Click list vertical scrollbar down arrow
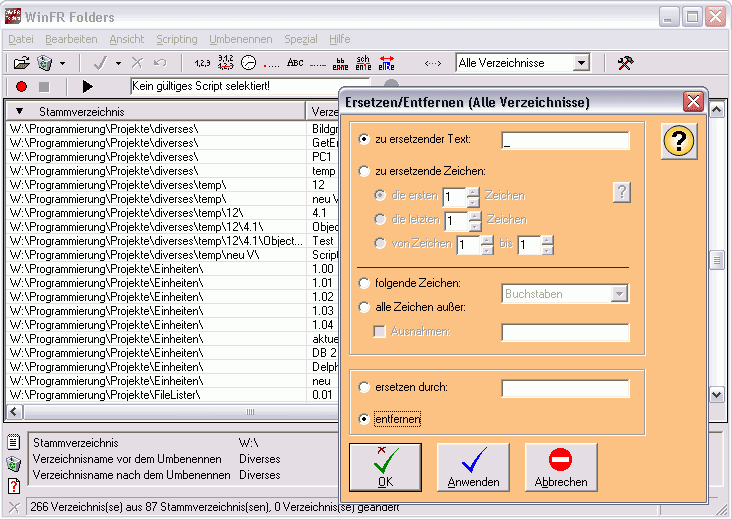Image resolution: width=732 pixels, height=520 pixels. point(717,394)
